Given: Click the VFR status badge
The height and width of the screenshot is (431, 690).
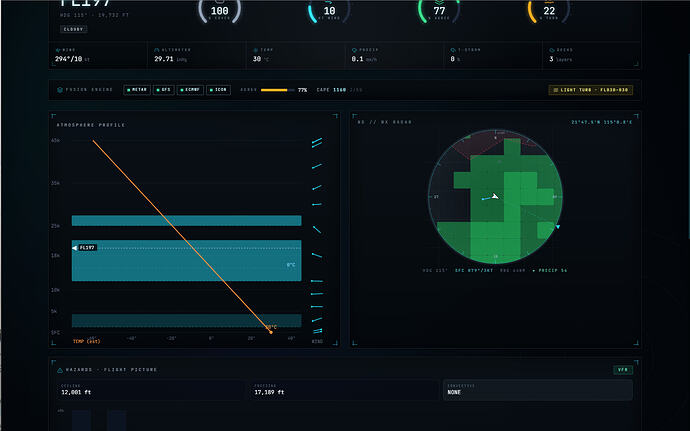Looking at the screenshot, I should (623, 370).
